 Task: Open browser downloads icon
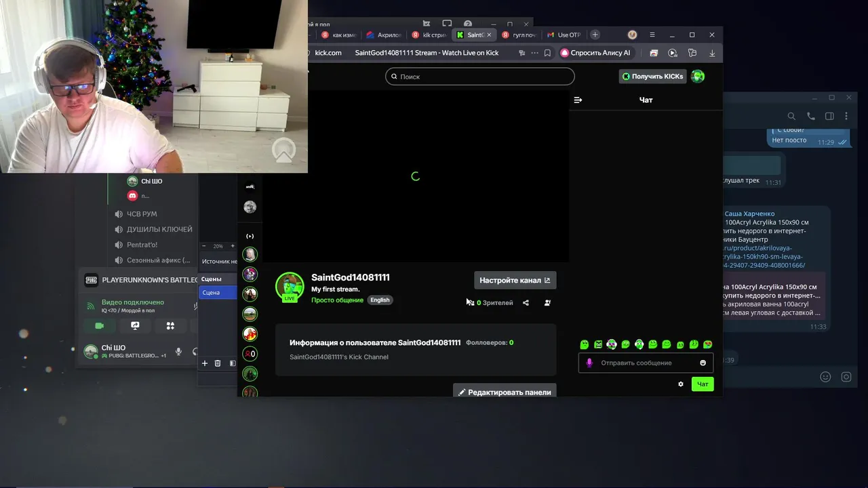[x=712, y=53]
